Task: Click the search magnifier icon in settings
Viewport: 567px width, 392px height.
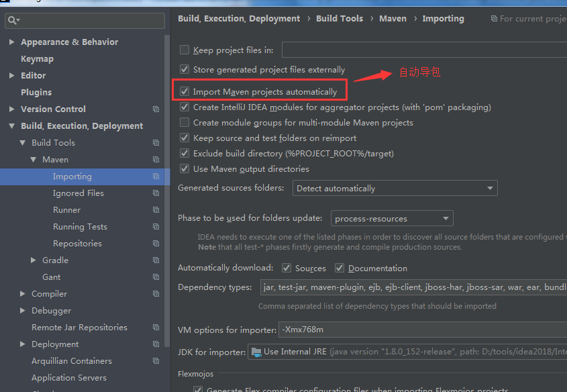Action: (x=13, y=20)
